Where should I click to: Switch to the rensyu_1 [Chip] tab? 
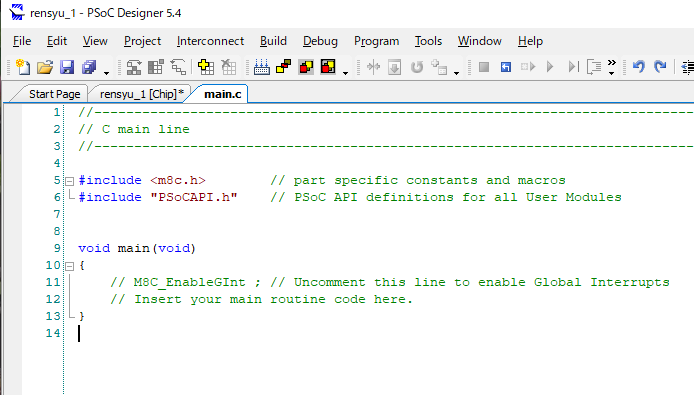coord(142,94)
